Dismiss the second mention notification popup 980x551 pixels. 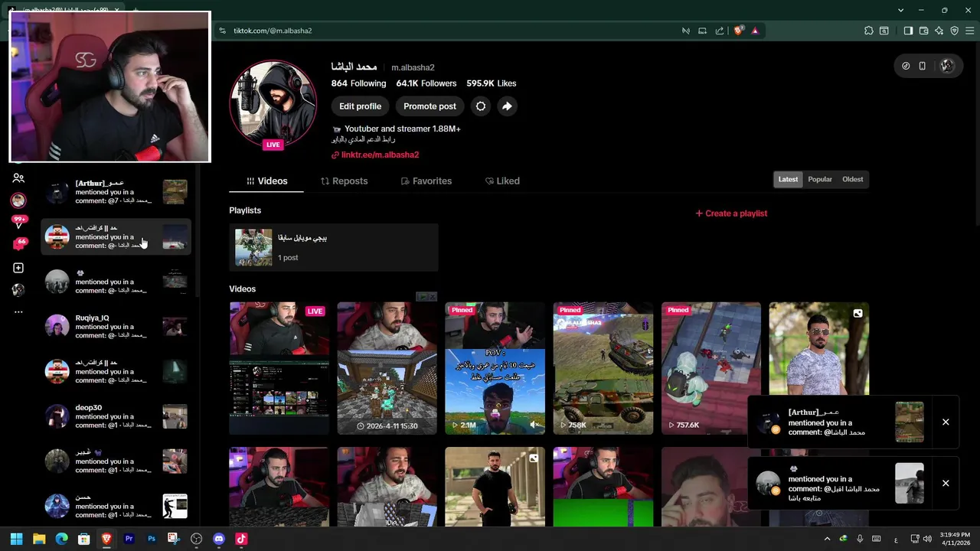coord(946,483)
